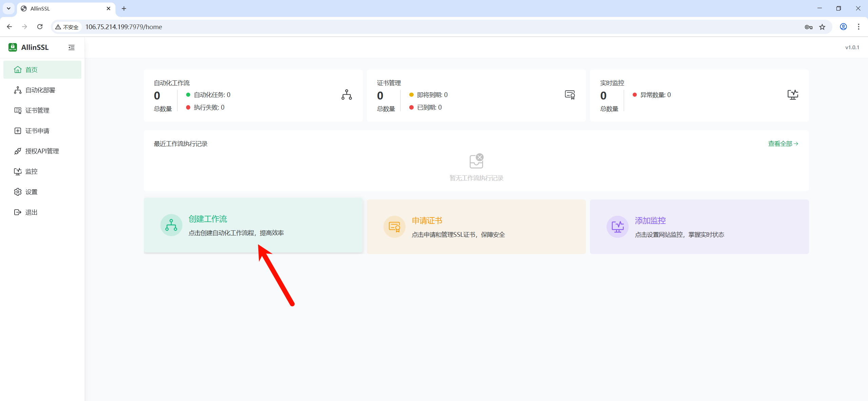The height and width of the screenshot is (401, 868).
Task: Click the v1.0.1 version label
Action: click(852, 47)
